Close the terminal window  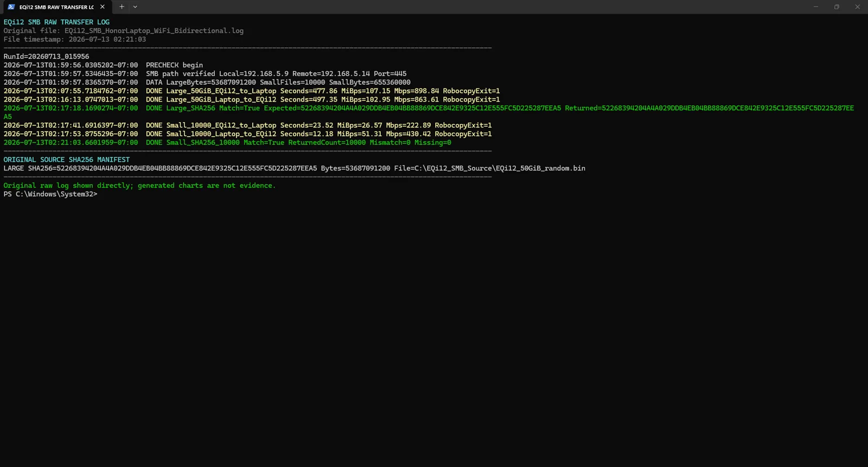[857, 7]
